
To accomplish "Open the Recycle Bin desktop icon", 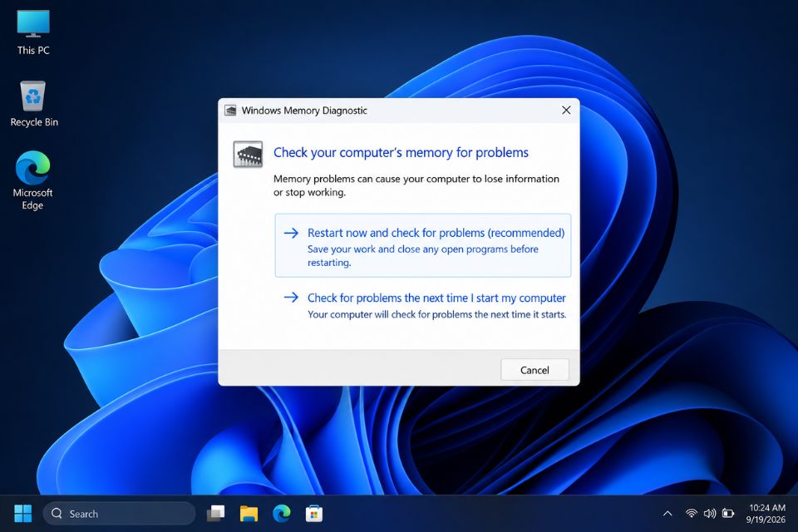I will 33,104.
